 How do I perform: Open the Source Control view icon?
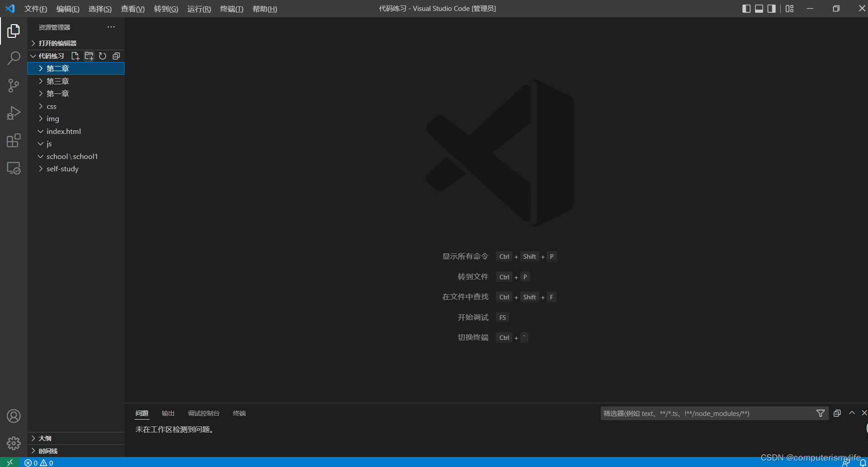[14, 86]
